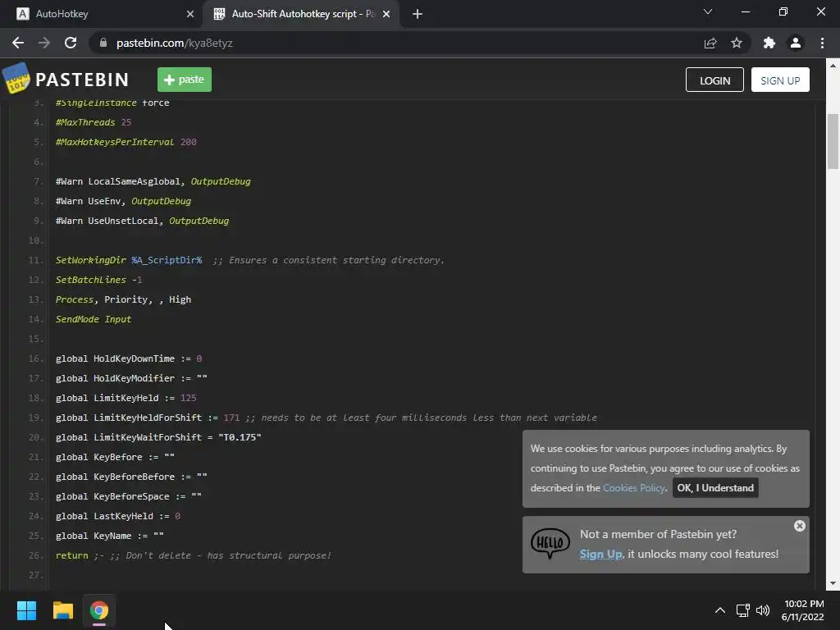Click the global LimitKeyHeldForShift := 171 code
The height and width of the screenshot is (630, 840).
point(148,418)
